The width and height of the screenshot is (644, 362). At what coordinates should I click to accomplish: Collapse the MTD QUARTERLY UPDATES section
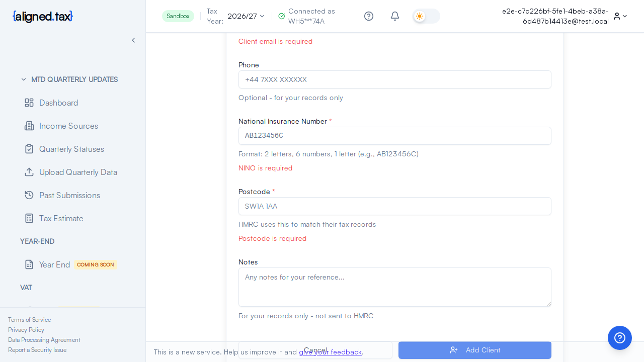tap(24, 79)
